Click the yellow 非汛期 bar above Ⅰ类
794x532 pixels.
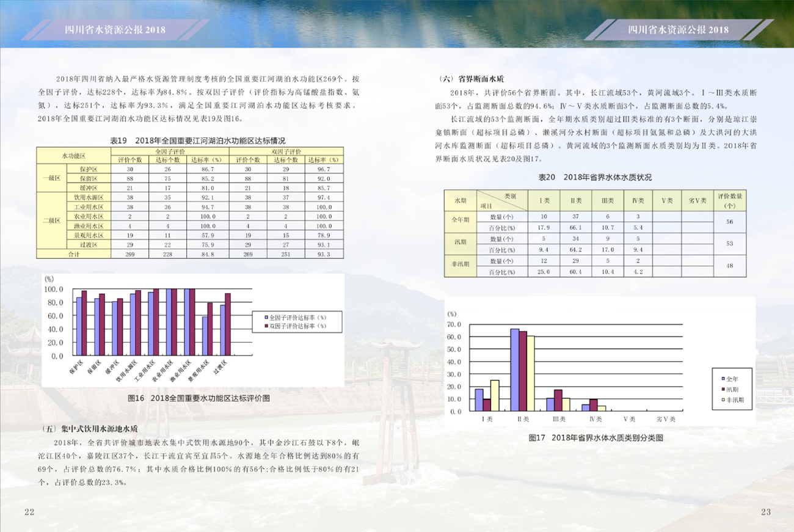point(495,396)
